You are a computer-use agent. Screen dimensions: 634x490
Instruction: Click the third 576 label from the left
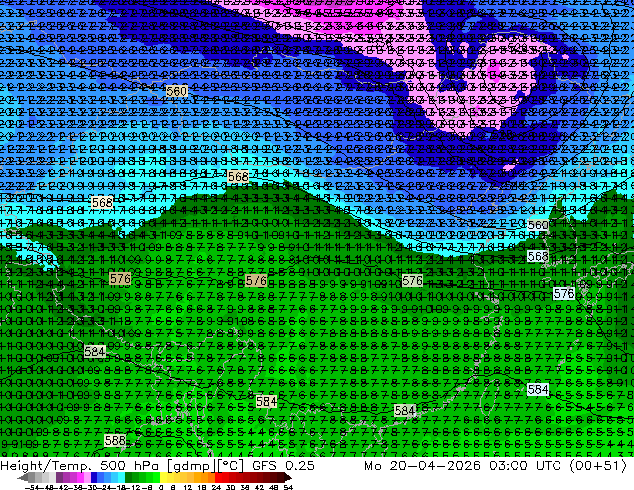412,281
